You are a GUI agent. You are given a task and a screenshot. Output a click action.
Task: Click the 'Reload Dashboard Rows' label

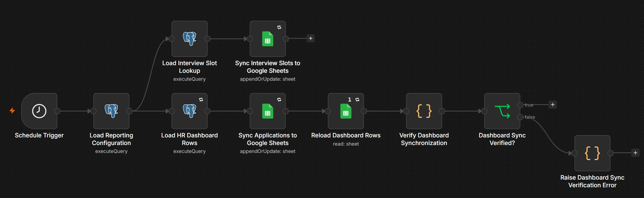[x=346, y=135]
